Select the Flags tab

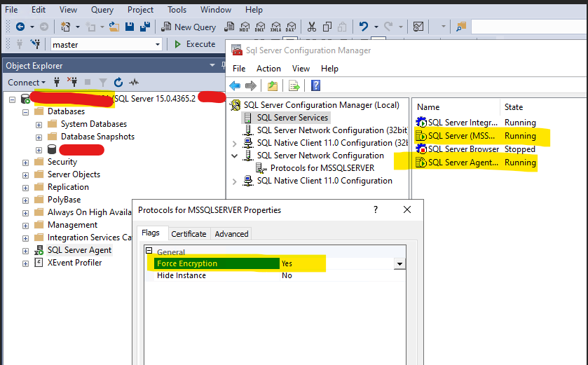coord(151,233)
